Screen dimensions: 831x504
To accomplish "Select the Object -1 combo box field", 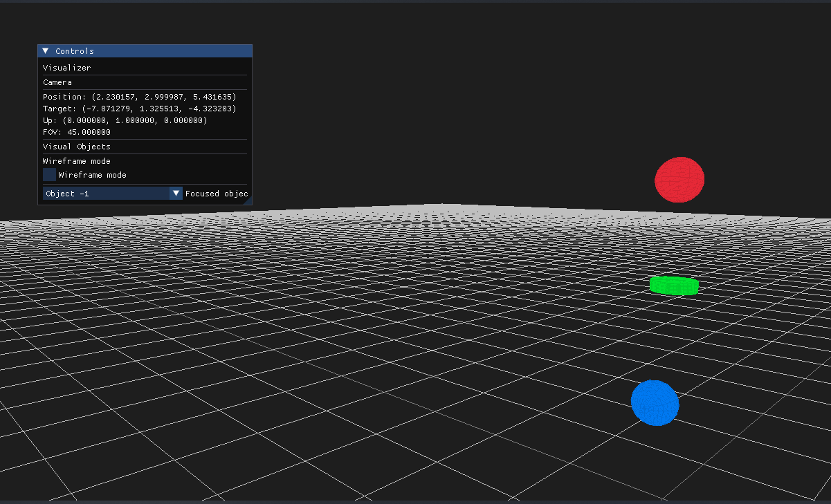I will coord(112,194).
